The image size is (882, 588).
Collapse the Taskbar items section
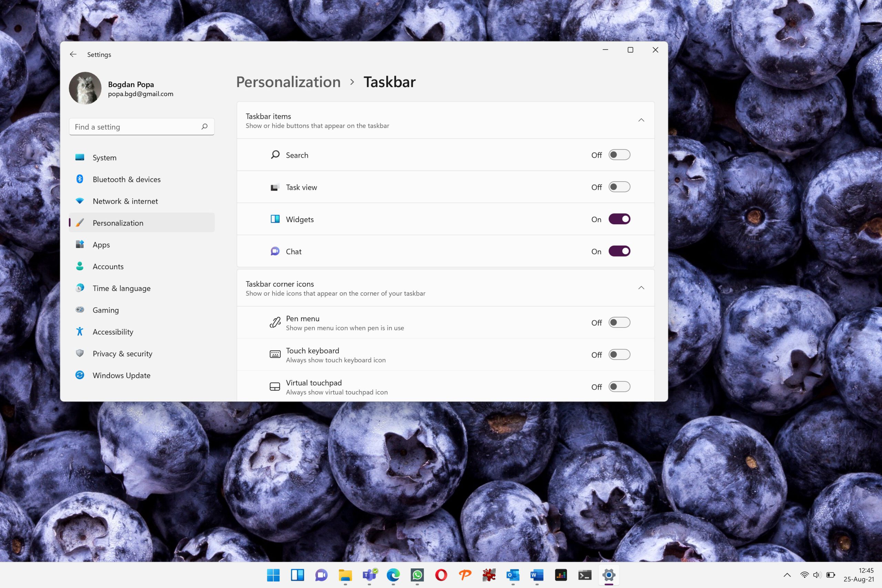[x=641, y=120]
